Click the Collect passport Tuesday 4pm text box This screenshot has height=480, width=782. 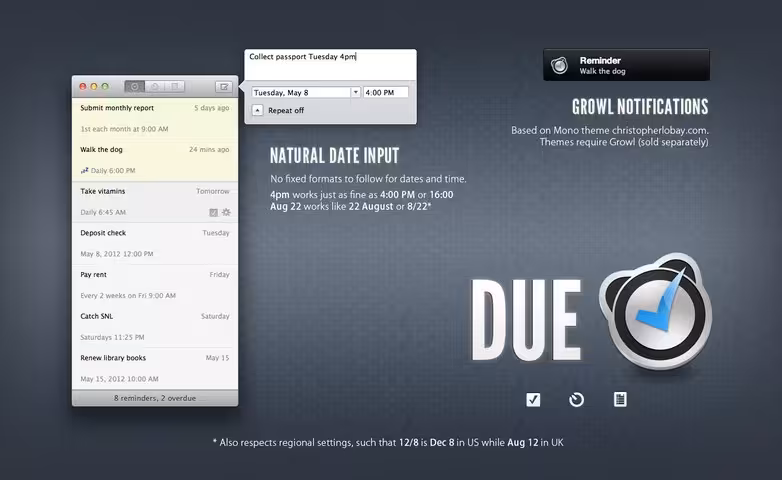pos(330,64)
